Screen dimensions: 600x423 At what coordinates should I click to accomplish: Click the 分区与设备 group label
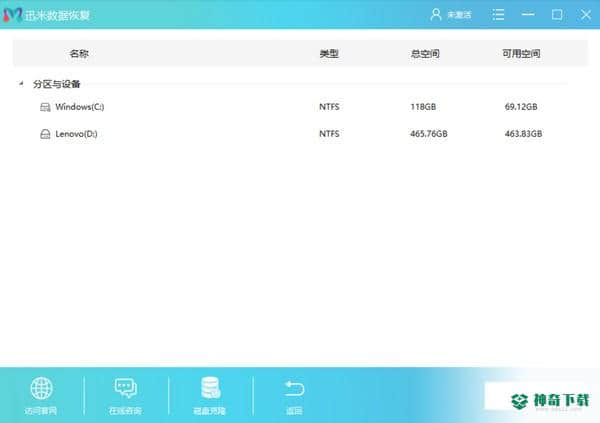click(56, 84)
